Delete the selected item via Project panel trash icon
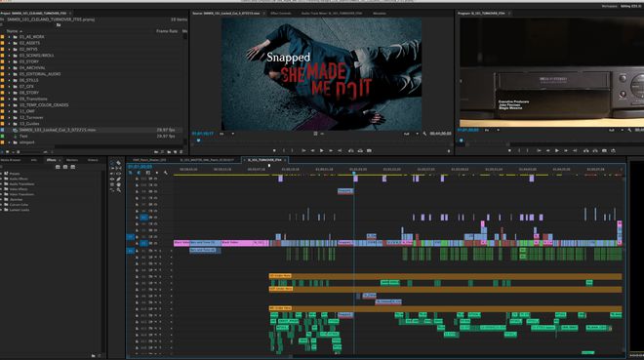 point(181,152)
